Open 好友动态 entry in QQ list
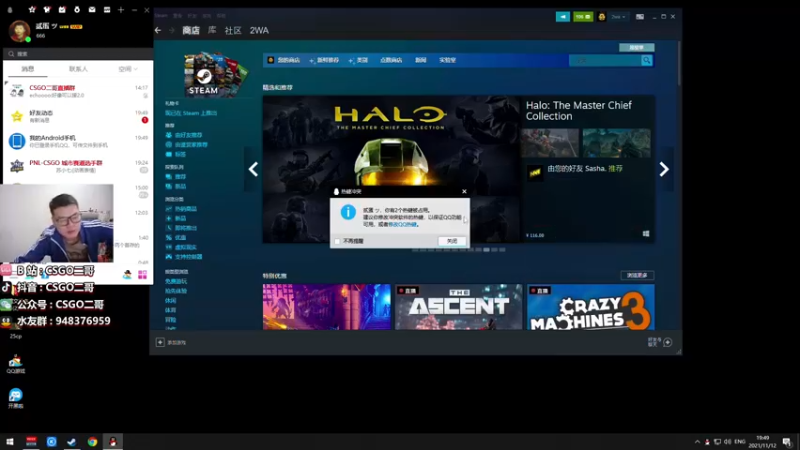800x450 pixels. click(78, 116)
